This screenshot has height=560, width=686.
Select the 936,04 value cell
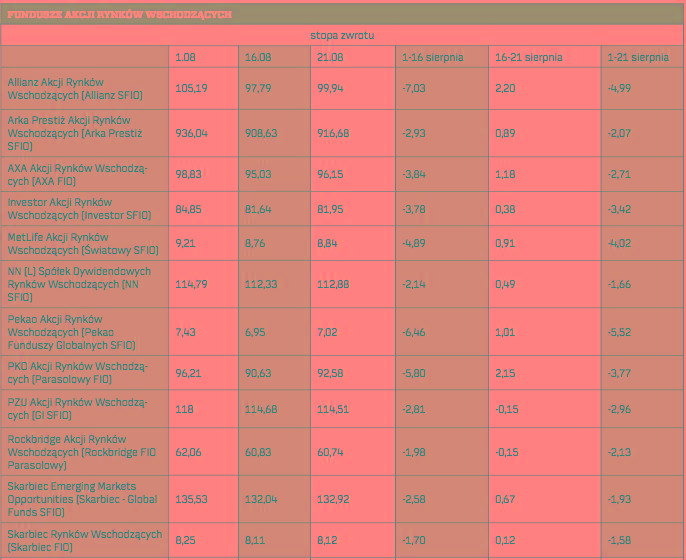click(191, 133)
